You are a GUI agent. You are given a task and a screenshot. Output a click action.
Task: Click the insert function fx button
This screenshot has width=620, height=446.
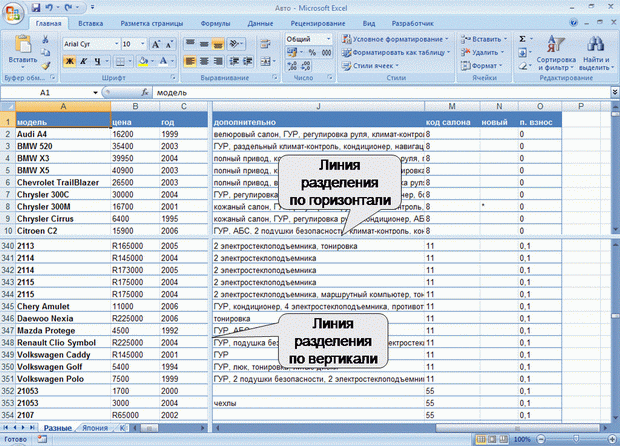click(145, 93)
